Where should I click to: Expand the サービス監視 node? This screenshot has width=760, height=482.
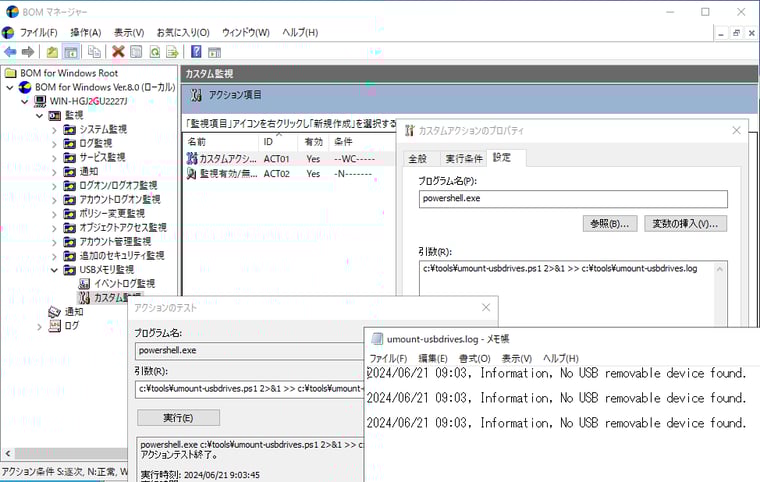(54, 158)
